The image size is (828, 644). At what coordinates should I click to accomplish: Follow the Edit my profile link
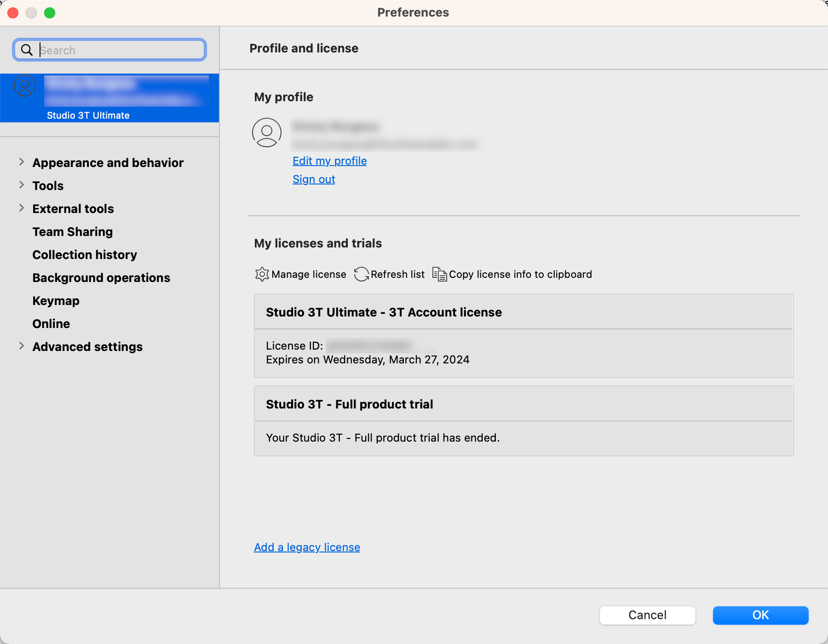click(x=329, y=161)
